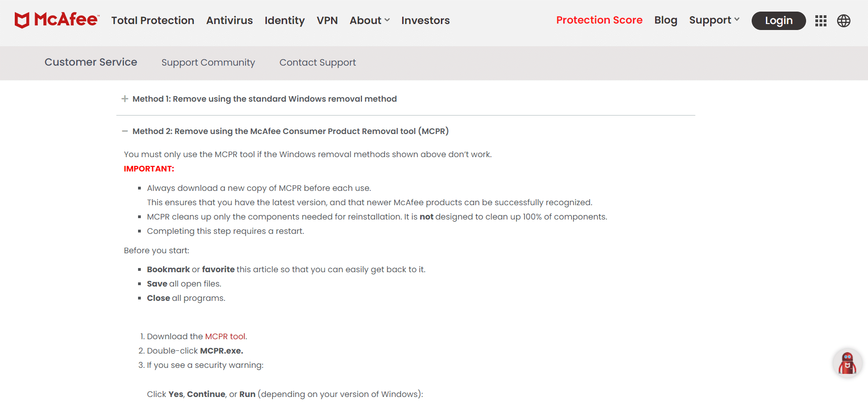Open the apps grid icon
The width and height of the screenshot is (868, 403).
click(x=820, y=21)
